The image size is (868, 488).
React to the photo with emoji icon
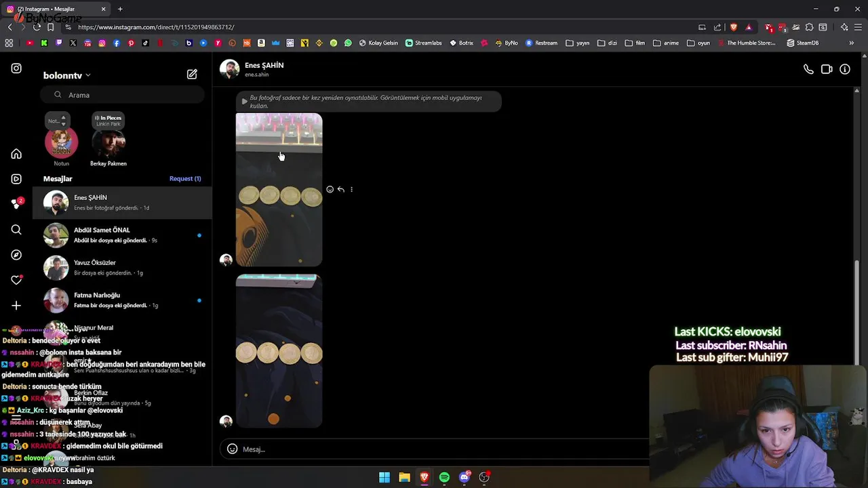click(x=330, y=190)
